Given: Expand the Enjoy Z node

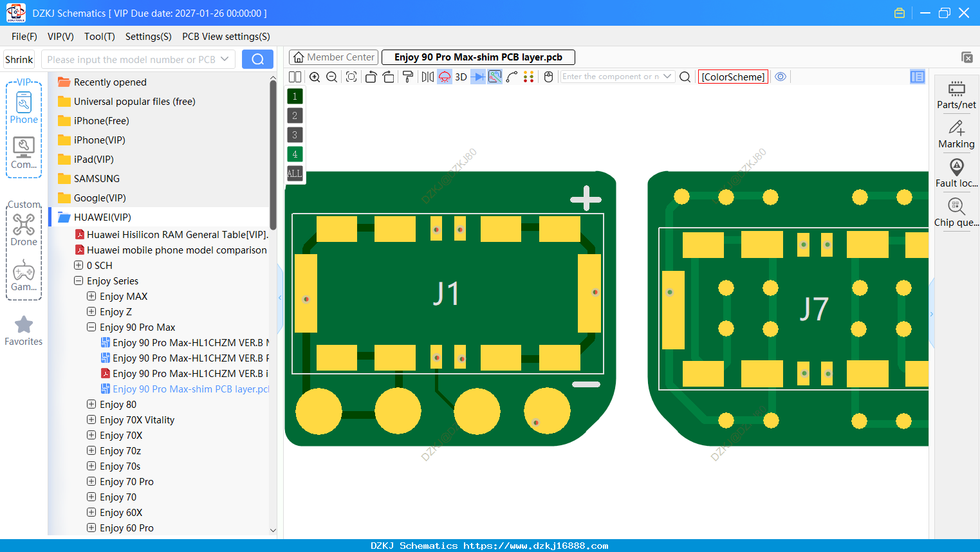Looking at the screenshot, I should click(x=91, y=311).
